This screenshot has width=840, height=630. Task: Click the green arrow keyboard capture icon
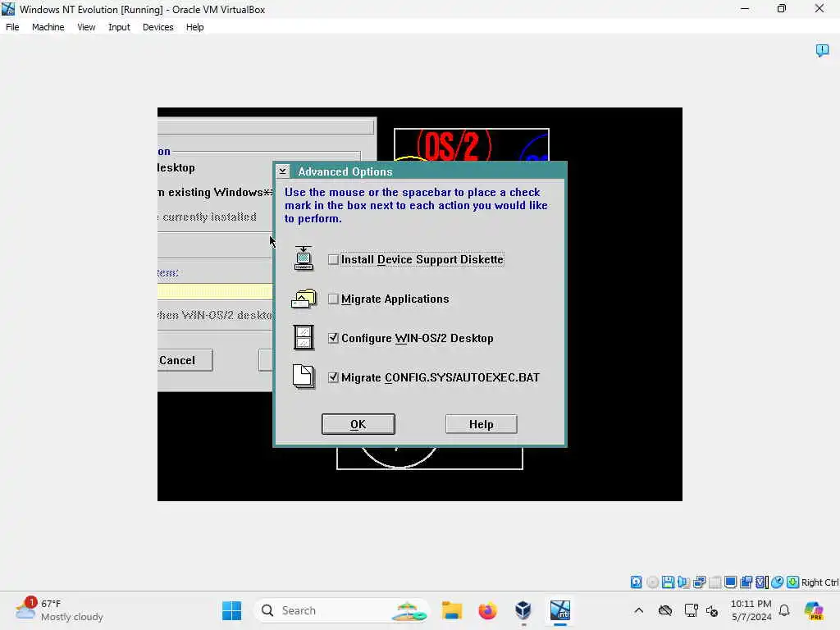[793, 582]
